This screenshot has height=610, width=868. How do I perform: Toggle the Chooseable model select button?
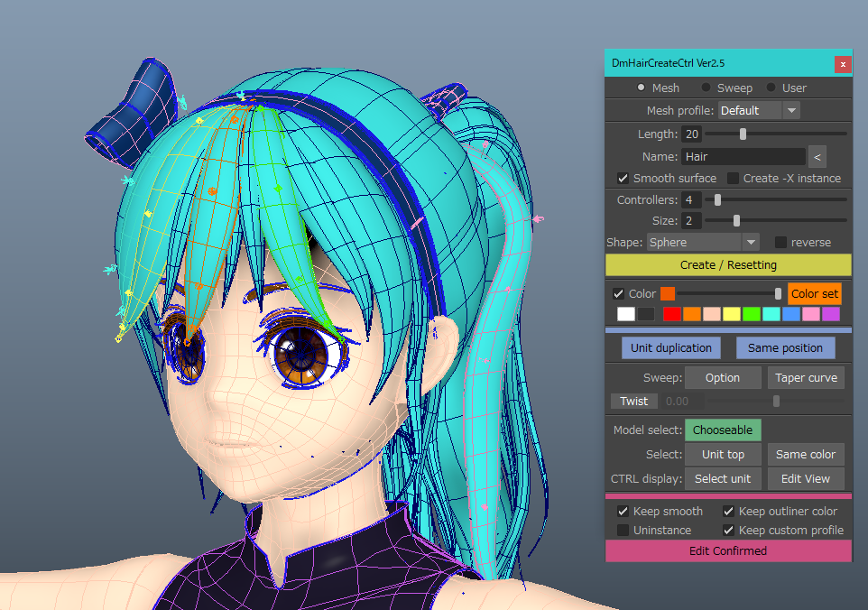(x=723, y=430)
